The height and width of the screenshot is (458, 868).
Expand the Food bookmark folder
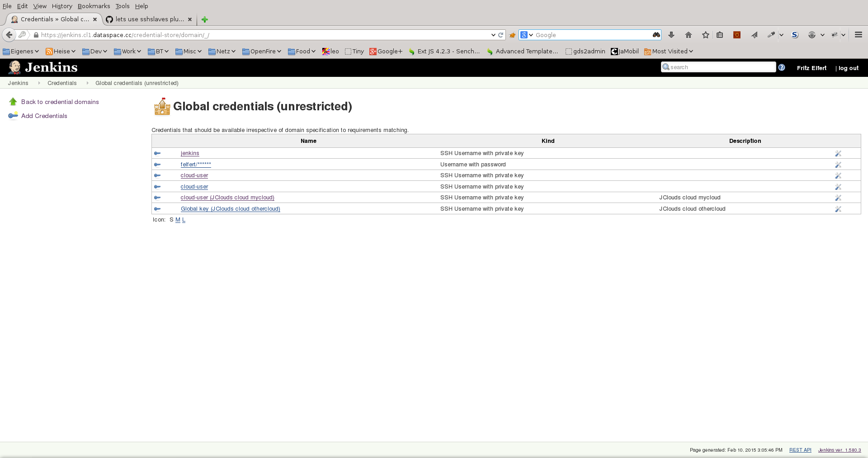point(302,51)
